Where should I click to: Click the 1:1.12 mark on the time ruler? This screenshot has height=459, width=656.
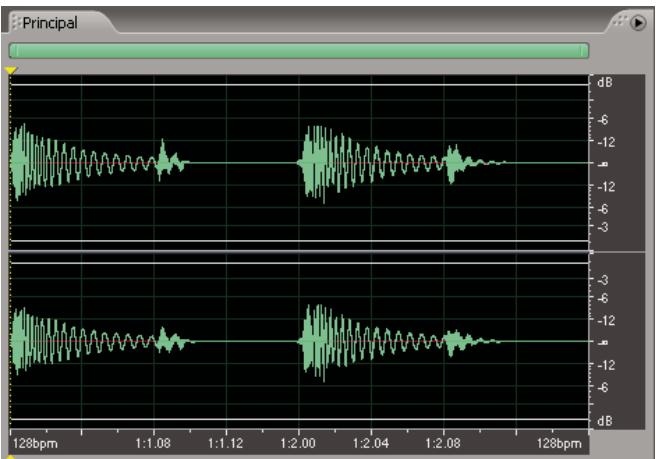point(226,443)
